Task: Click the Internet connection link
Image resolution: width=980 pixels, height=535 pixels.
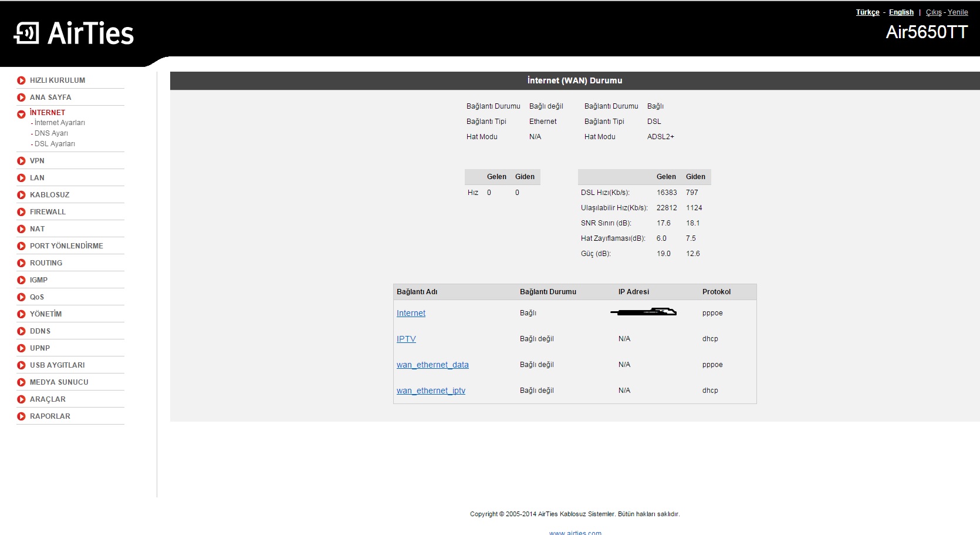Action: (411, 313)
